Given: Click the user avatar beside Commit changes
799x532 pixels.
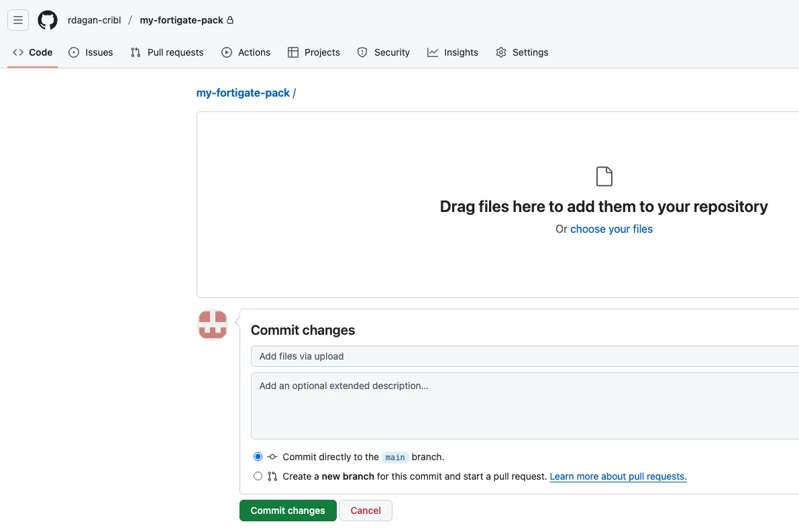Looking at the screenshot, I should 213,325.
